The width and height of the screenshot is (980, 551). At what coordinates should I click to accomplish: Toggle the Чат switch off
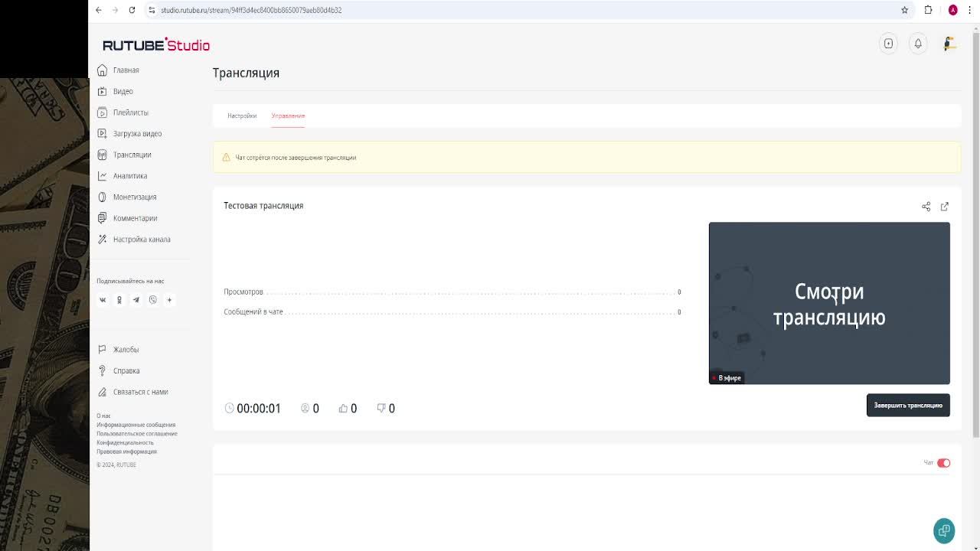pyautogui.click(x=943, y=463)
